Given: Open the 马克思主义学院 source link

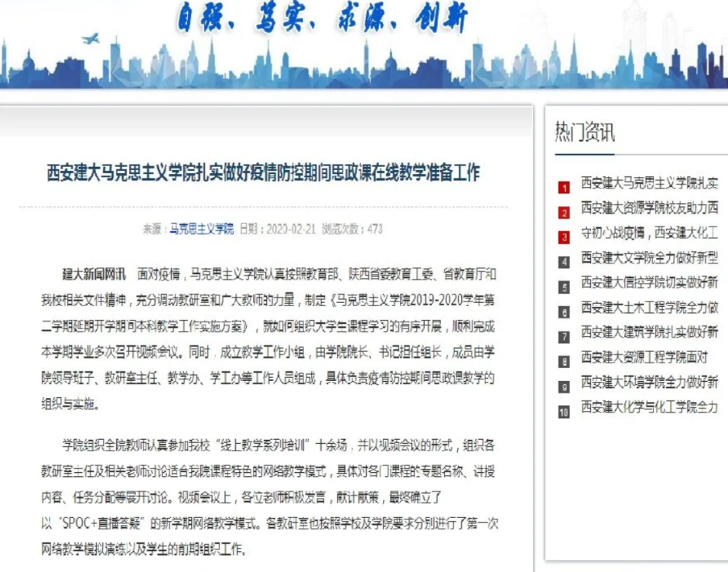Looking at the screenshot, I should tap(201, 229).
